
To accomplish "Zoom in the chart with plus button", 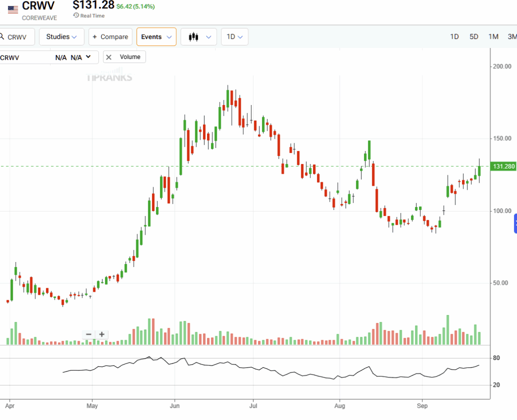I will point(102,334).
